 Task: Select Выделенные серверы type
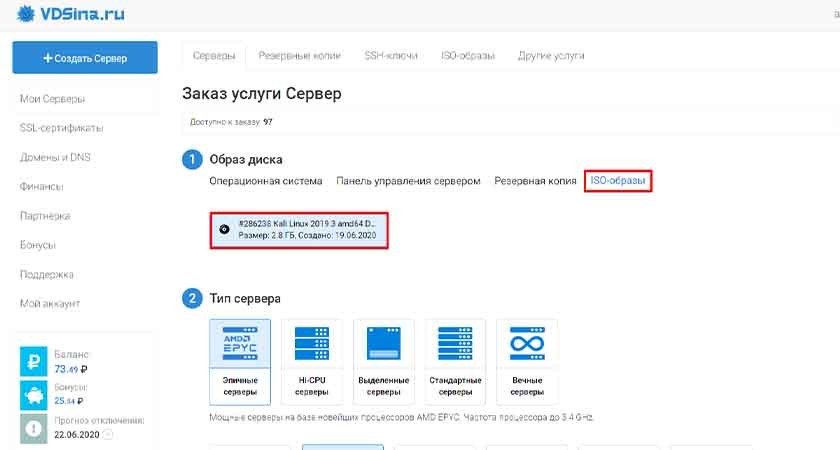(384, 362)
